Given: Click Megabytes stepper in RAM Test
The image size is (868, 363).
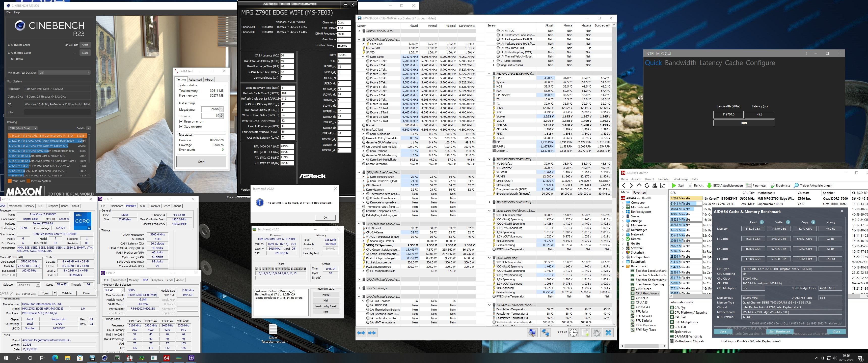Looking at the screenshot, I should (x=221, y=109).
